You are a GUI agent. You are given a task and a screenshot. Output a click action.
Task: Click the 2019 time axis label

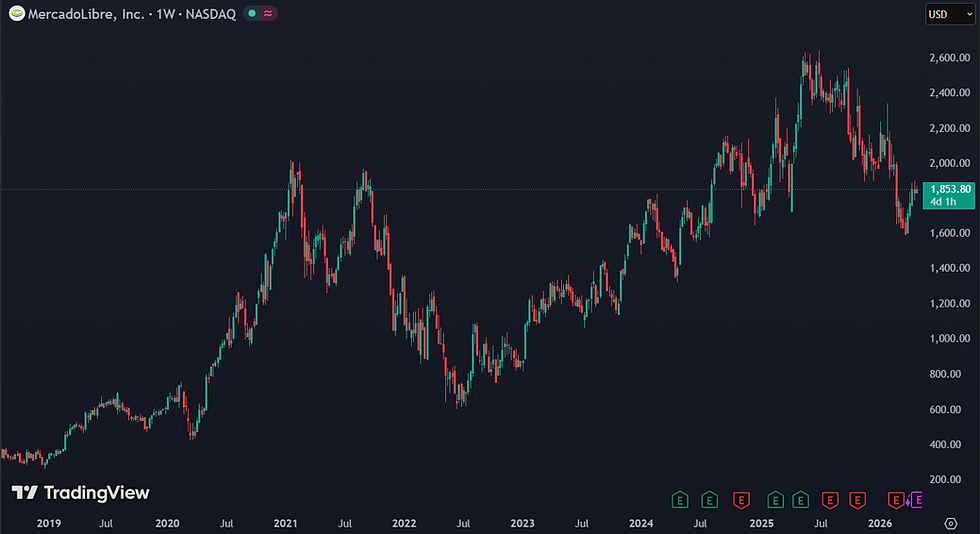(49, 523)
